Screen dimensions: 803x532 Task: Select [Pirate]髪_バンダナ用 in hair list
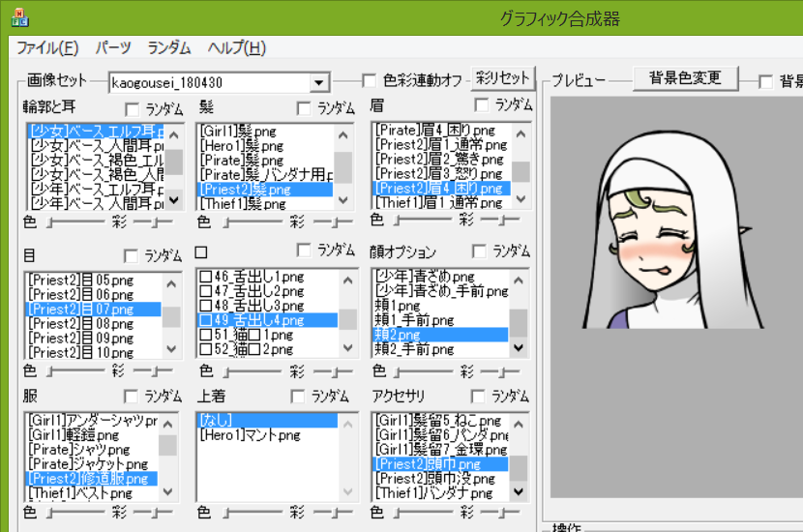(x=266, y=175)
